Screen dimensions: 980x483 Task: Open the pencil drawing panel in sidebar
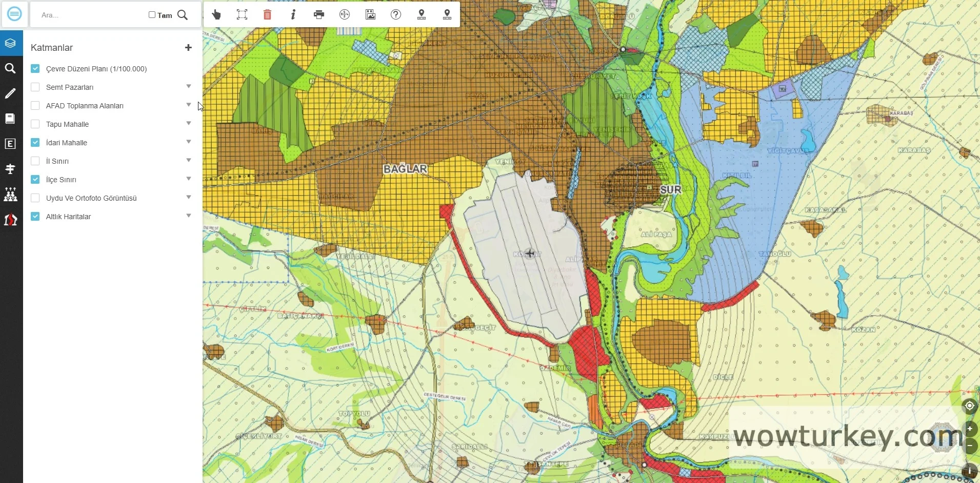[x=10, y=93]
